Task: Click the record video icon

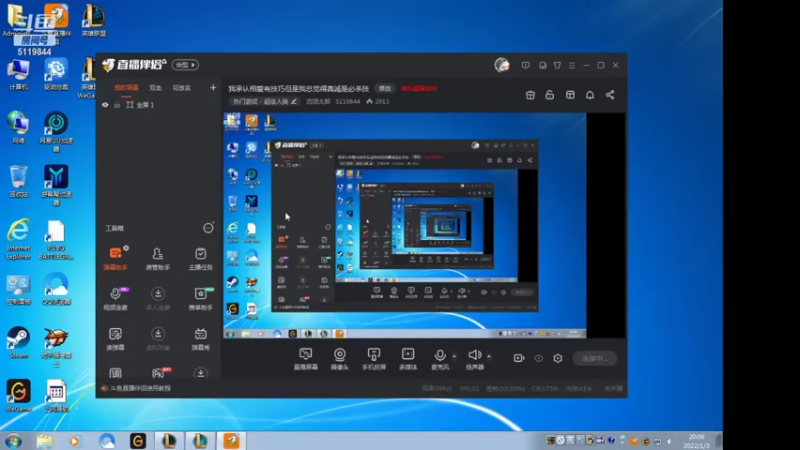Action: (x=519, y=358)
